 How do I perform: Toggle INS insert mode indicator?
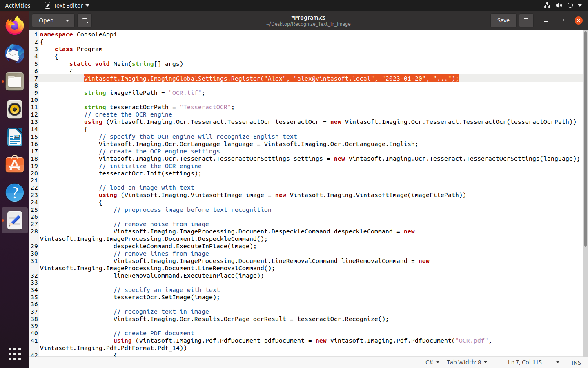coord(576,362)
